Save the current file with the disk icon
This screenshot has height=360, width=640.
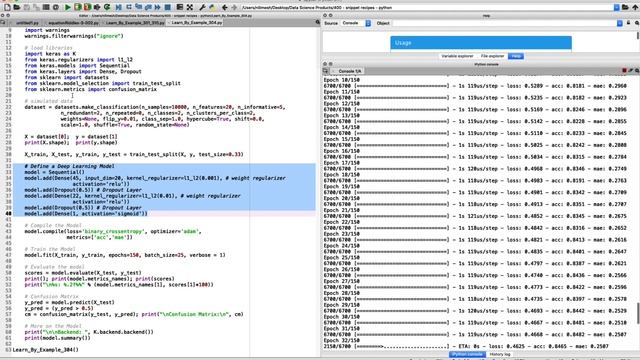click(27, 7)
